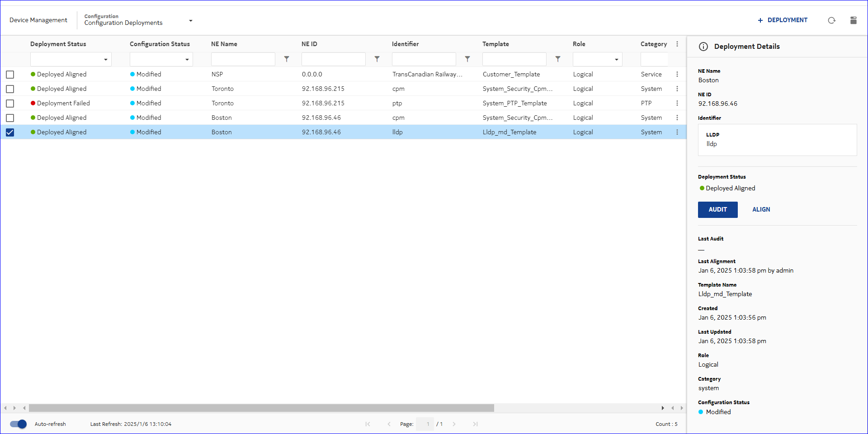Open the clipboard icon at top right
Viewport: 868px width, 434px height.
853,20
